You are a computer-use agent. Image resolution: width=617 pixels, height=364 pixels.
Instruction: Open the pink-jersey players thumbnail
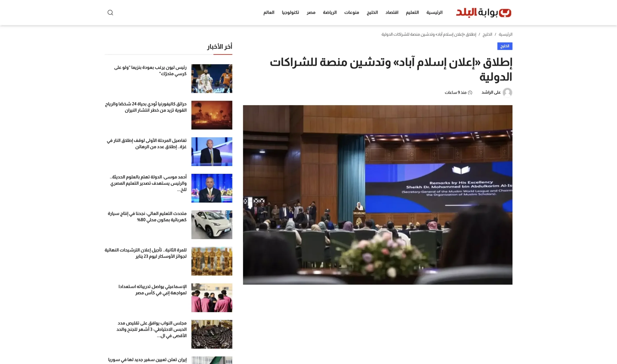(x=212, y=298)
